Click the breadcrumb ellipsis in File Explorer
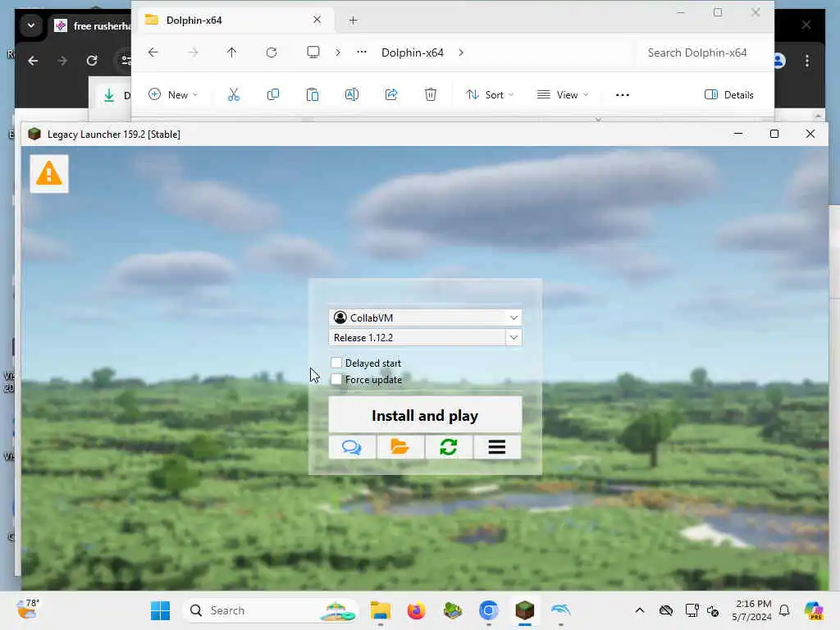Viewport: 840px width, 630px height. point(362,52)
